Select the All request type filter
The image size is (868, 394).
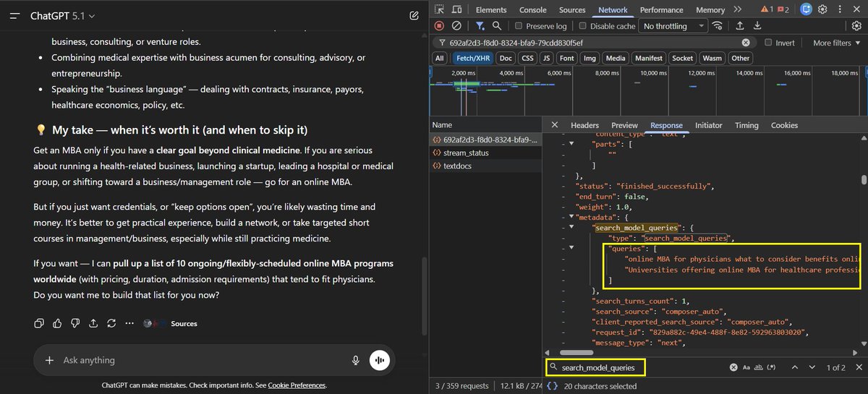pos(439,58)
